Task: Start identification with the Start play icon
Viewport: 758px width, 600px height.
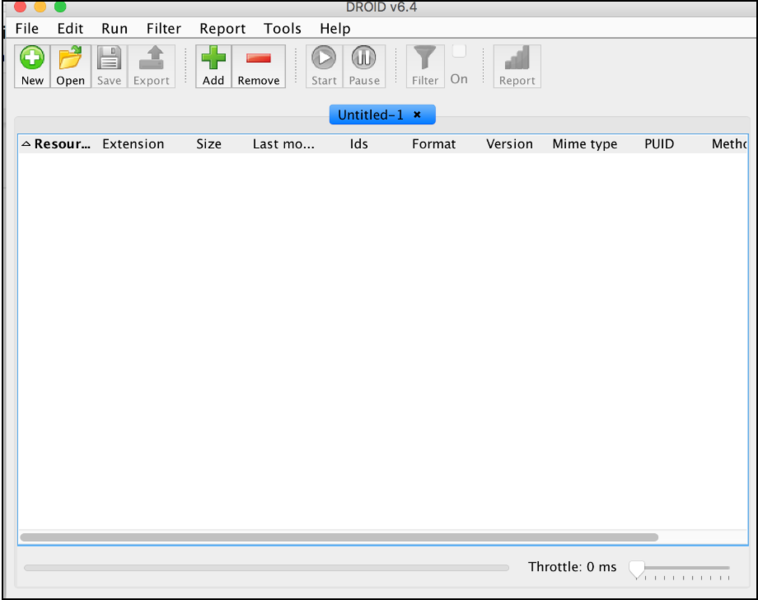Action: tap(324, 60)
